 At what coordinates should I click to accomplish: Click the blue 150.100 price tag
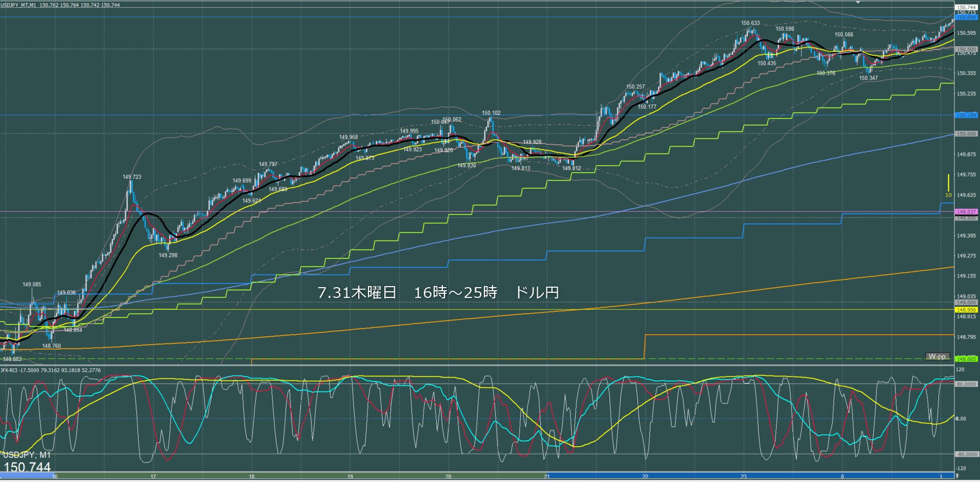(x=967, y=115)
